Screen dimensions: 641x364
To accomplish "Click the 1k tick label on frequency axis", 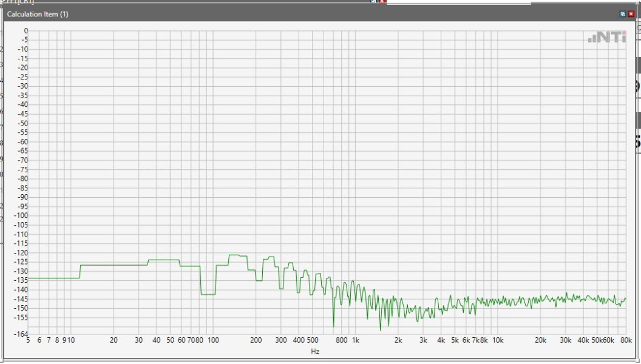I will click(356, 341).
